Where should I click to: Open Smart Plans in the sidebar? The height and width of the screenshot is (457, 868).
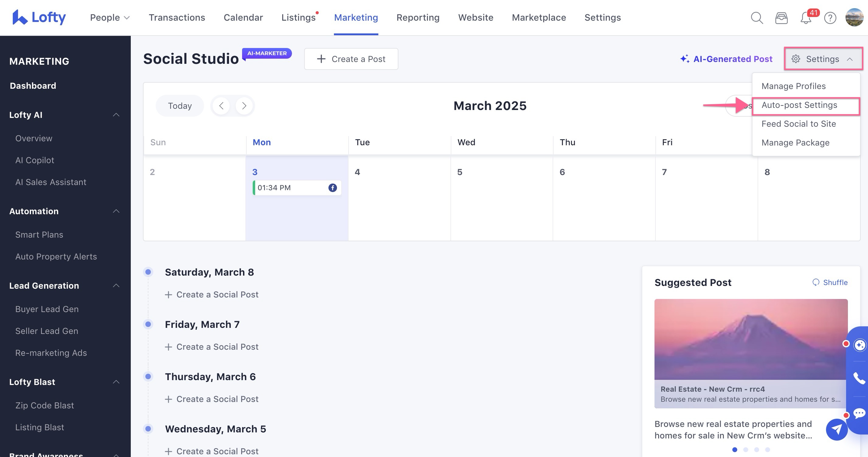(x=39, y=235)
